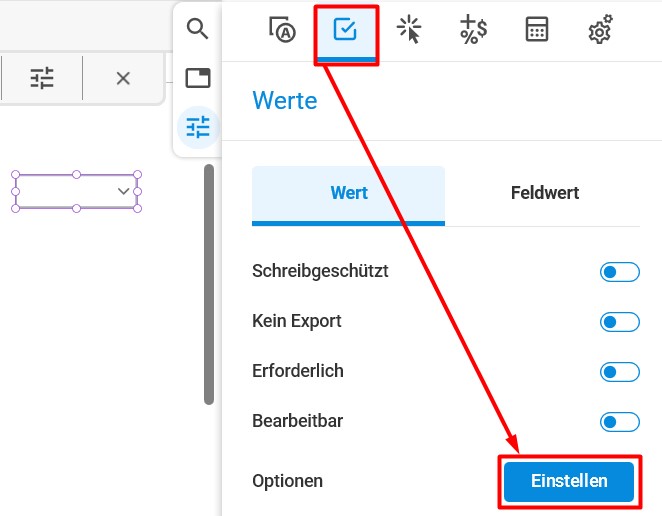Open the appearance tab with letter A icon
The image size is (662, 516).
pos(282,30)
